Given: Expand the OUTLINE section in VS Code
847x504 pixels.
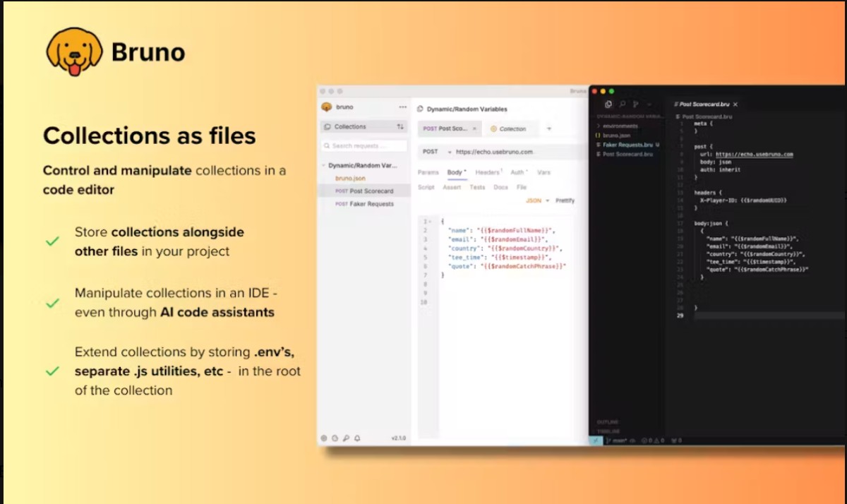Looking at the screenshot, I should (x=608, y=422).
